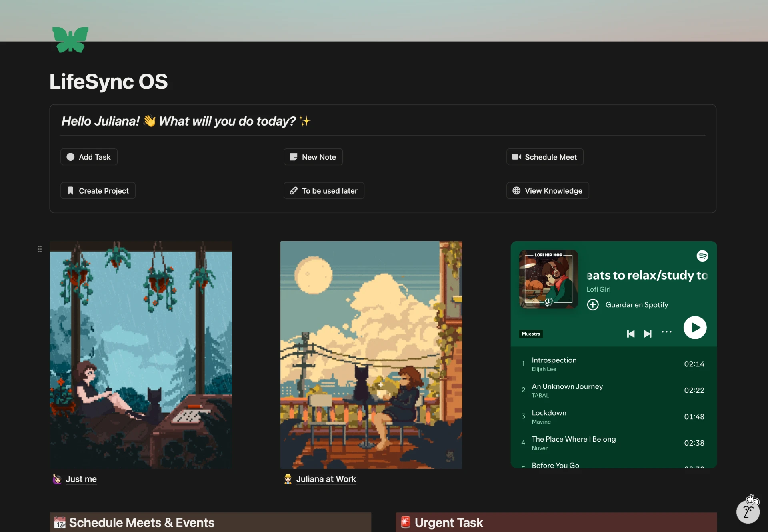Click the green butterfly page icon
The width and height of the screenshot is (768, 532).
70,40
